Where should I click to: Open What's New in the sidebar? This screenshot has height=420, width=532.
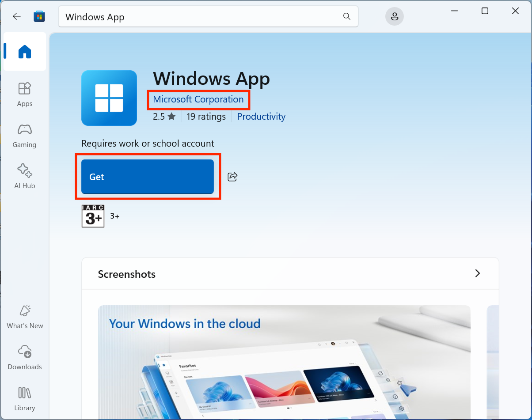(x=24, y=317)
